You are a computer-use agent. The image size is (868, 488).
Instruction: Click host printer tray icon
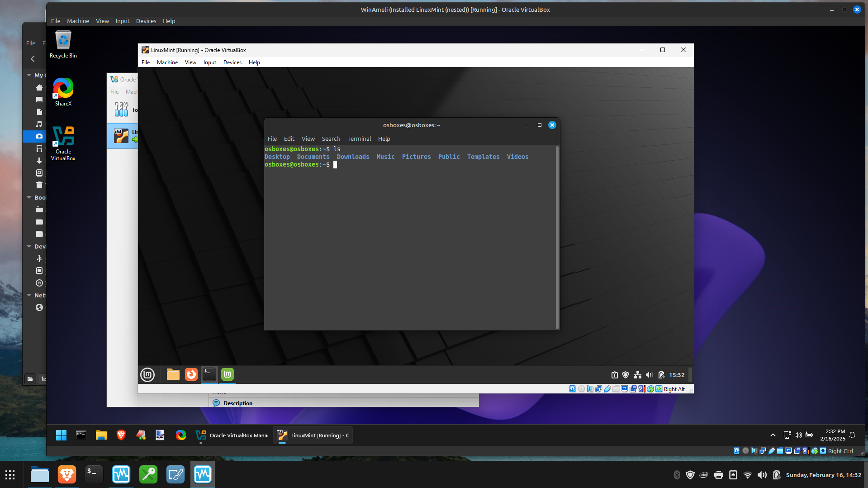(719, 475)
